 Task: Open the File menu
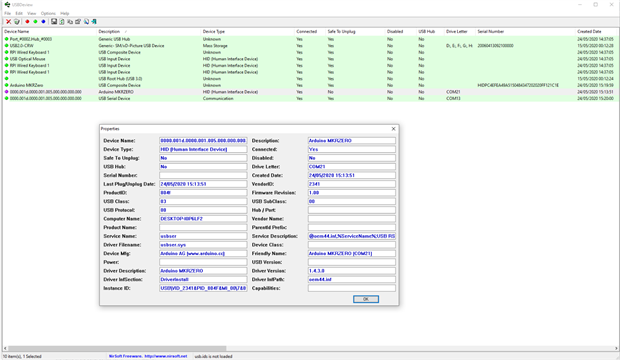(x=8, y=13)
